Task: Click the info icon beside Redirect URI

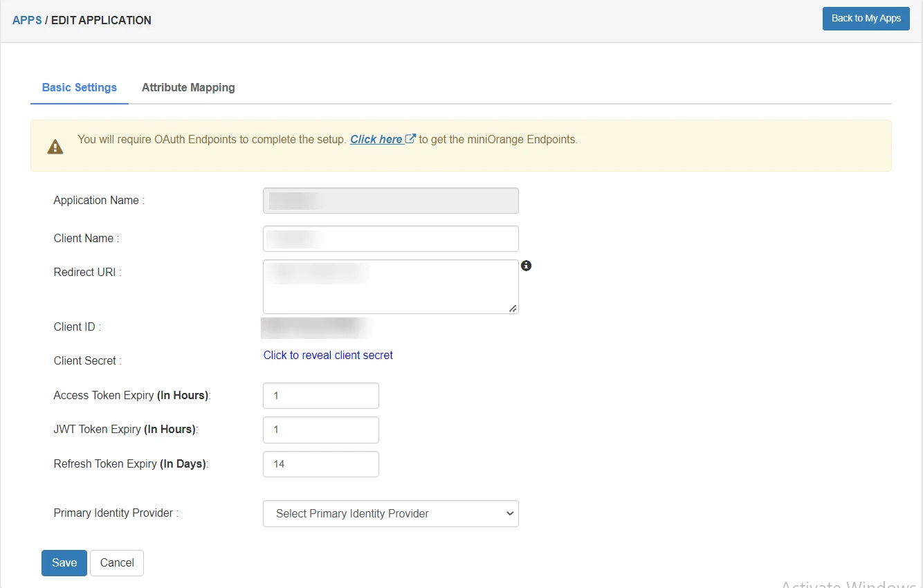Action: [x=526, y=266]
